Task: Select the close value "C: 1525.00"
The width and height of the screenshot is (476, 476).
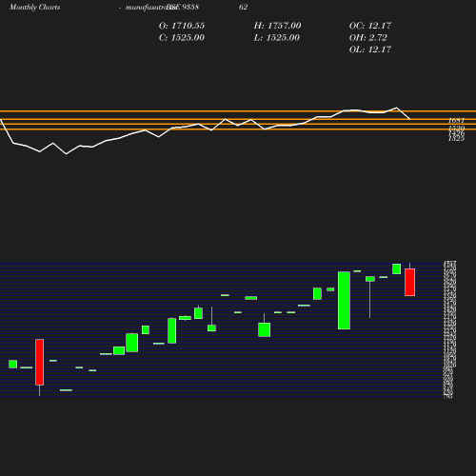Action: click(x=182, y=37)
